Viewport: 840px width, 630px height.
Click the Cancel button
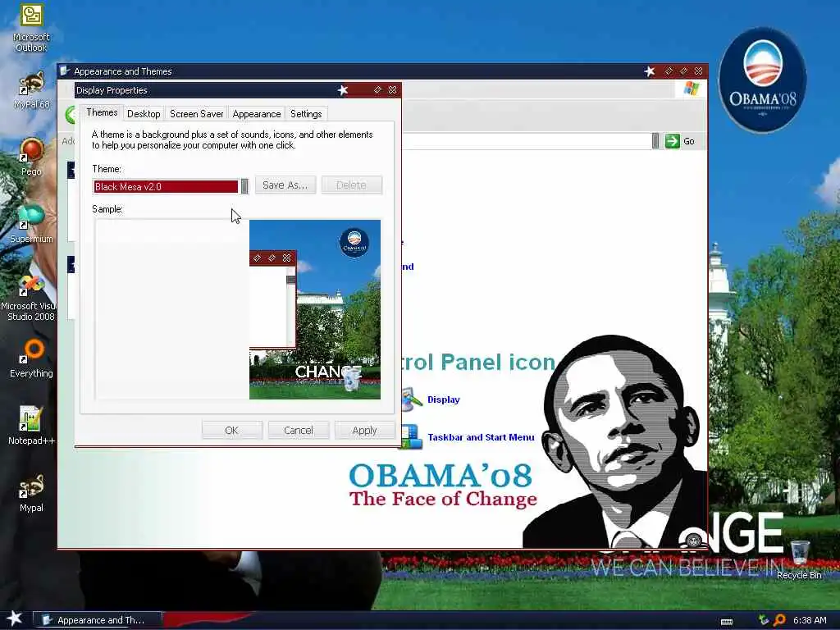(299, 430)
